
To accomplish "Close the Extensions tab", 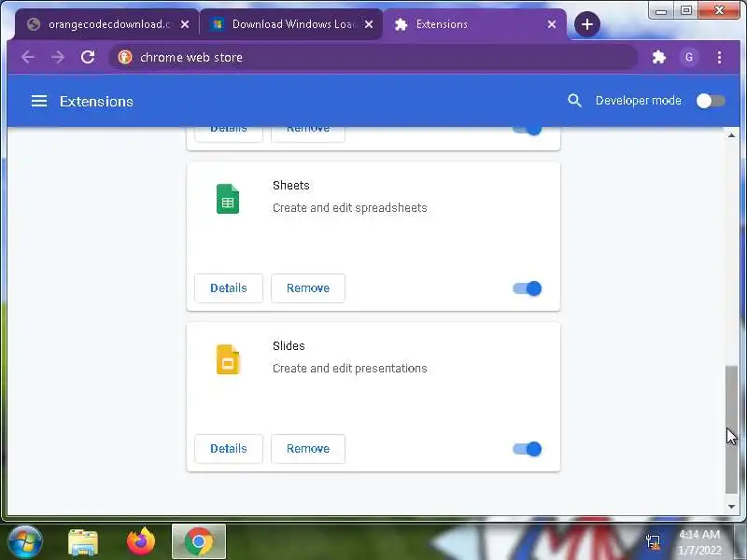I will pos(552,24).
